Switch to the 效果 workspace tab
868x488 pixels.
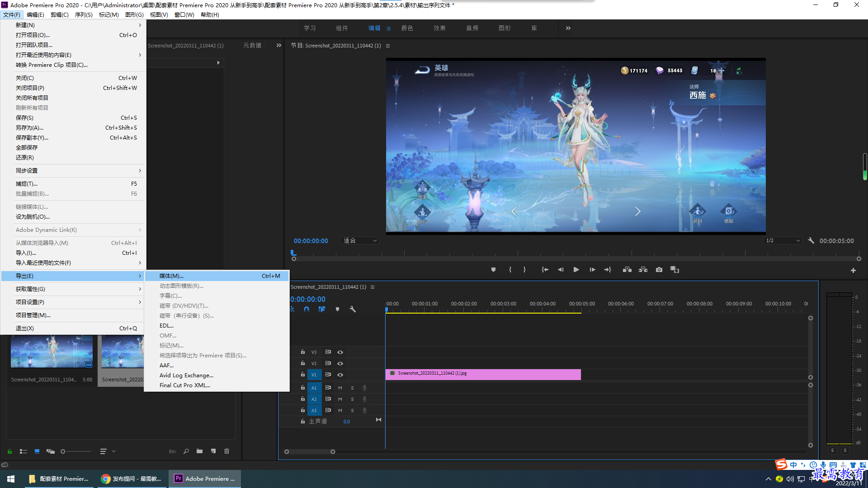(439, 28)
